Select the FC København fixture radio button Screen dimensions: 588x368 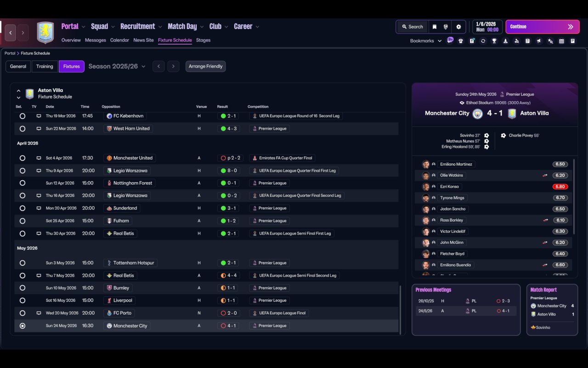[23, 116]
